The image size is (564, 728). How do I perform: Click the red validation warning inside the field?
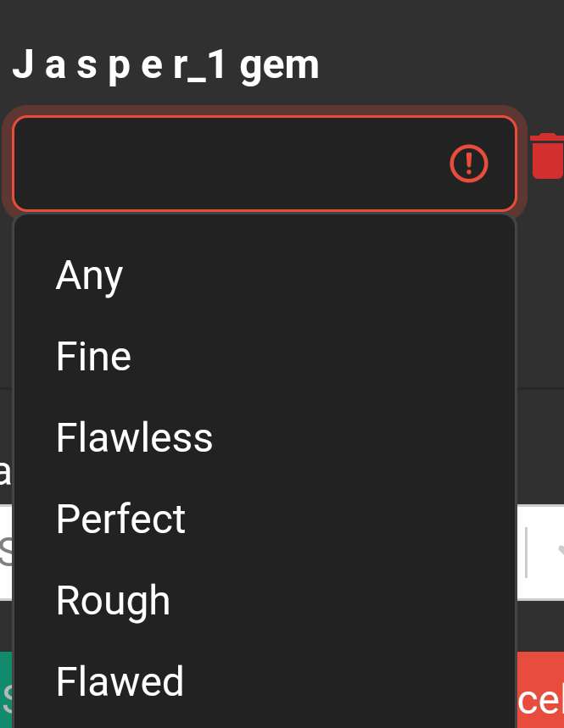(468, 163)
